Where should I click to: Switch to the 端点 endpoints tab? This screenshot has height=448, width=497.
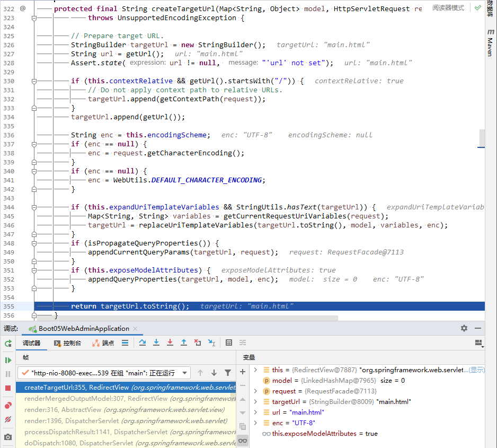(103, 343)
